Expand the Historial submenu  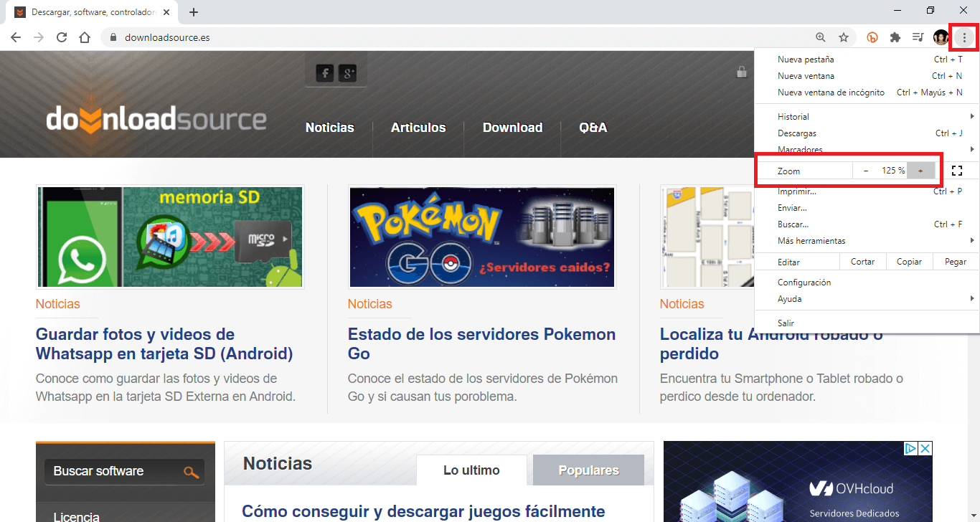(867, 117)
